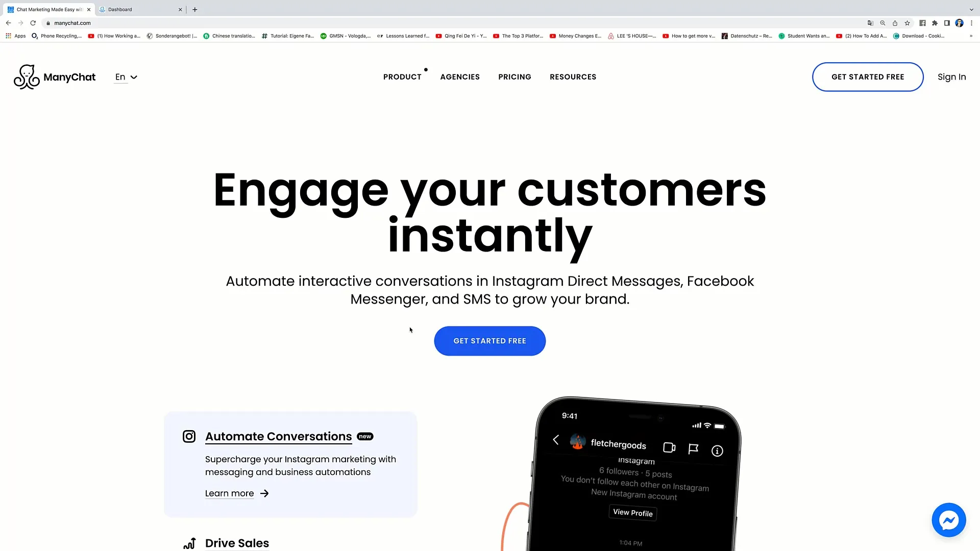Click the Drive Sales bar chart icon

(x=189, y=543)
